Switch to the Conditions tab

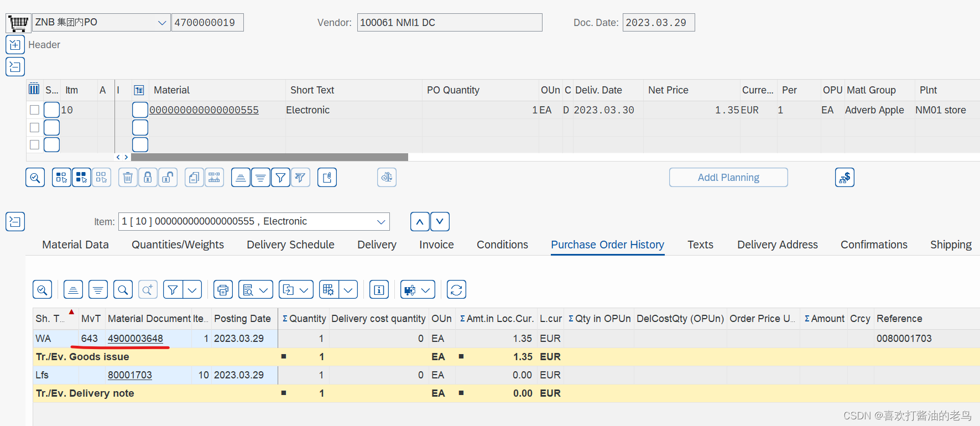pyautogui.click(x=502, y=245)
